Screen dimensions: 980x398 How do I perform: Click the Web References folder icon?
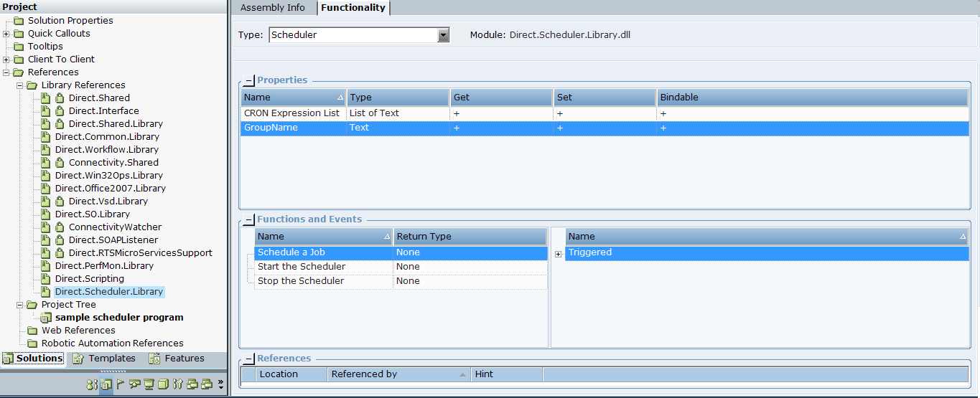point(32,331)
